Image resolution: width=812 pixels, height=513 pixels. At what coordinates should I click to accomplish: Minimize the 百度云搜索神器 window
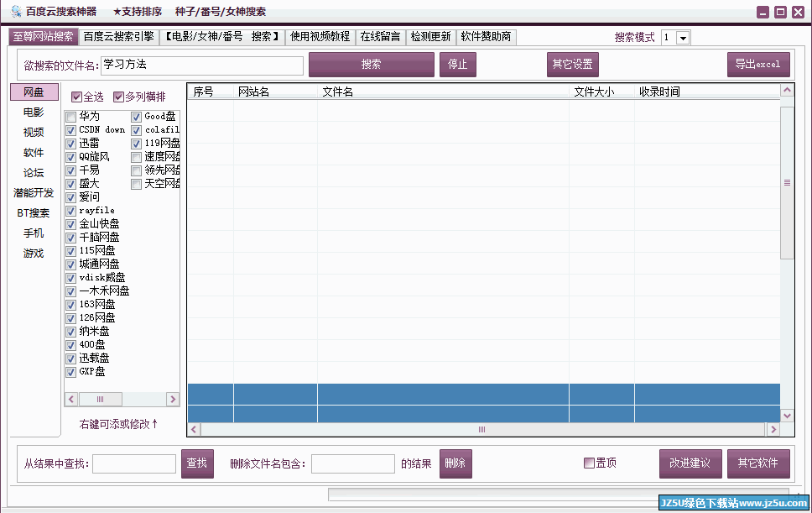(763, 12)
